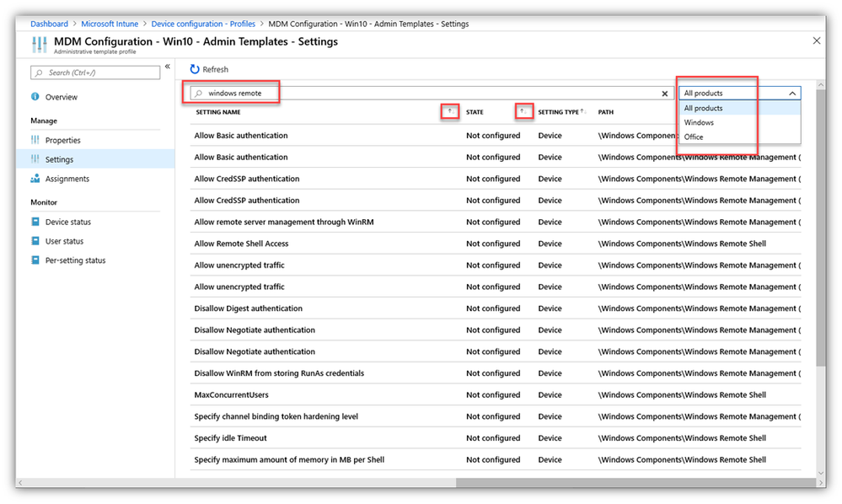Click the horizontal scrollbar thumb

[636, 483]
